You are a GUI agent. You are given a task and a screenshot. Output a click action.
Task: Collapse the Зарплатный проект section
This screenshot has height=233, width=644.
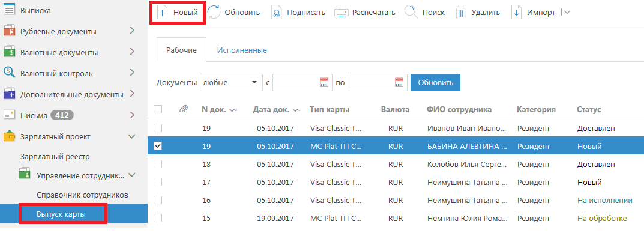pos(132,136)
